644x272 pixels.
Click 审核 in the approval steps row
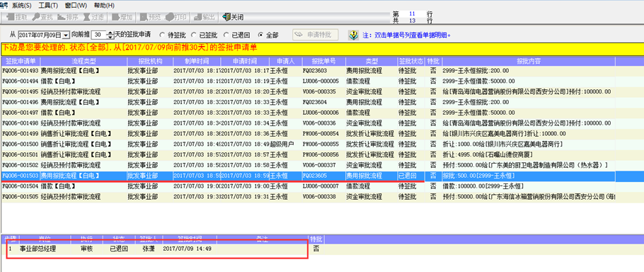pos(86,249)
